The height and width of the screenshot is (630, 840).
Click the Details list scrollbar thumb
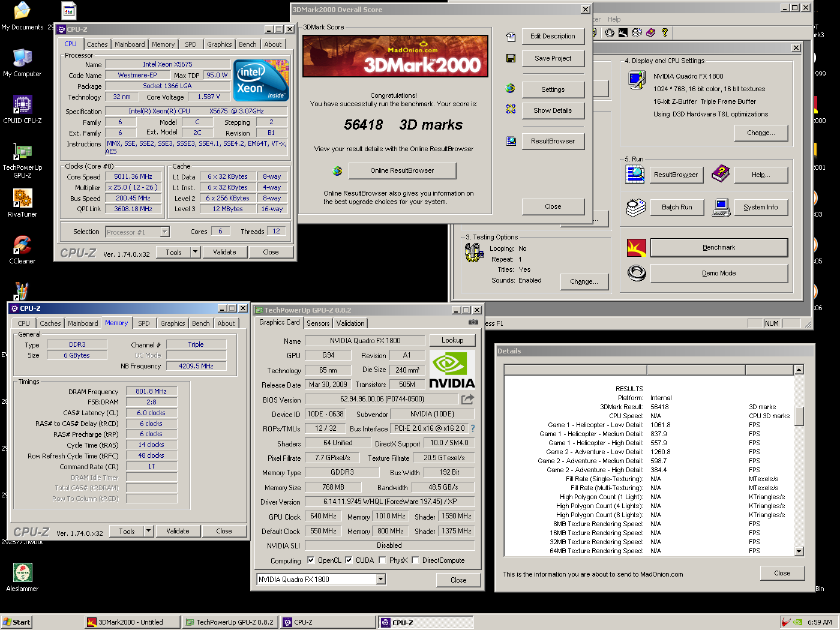(799, 416)
